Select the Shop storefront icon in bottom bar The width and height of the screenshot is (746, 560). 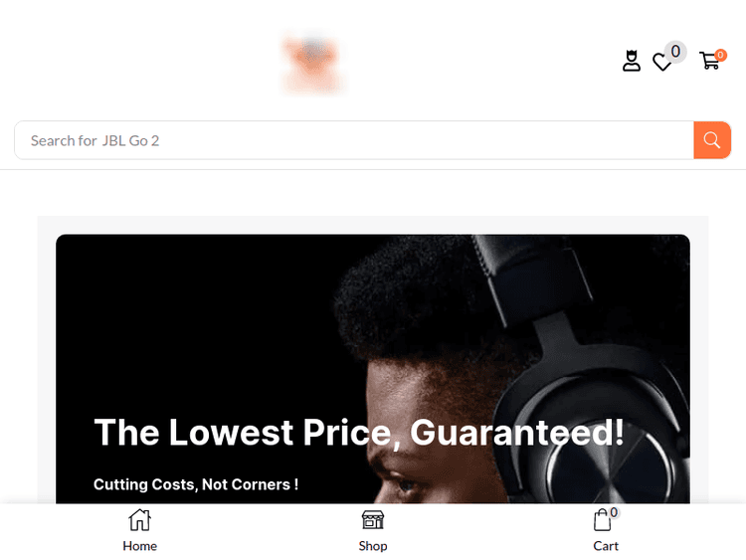[373, 519]
